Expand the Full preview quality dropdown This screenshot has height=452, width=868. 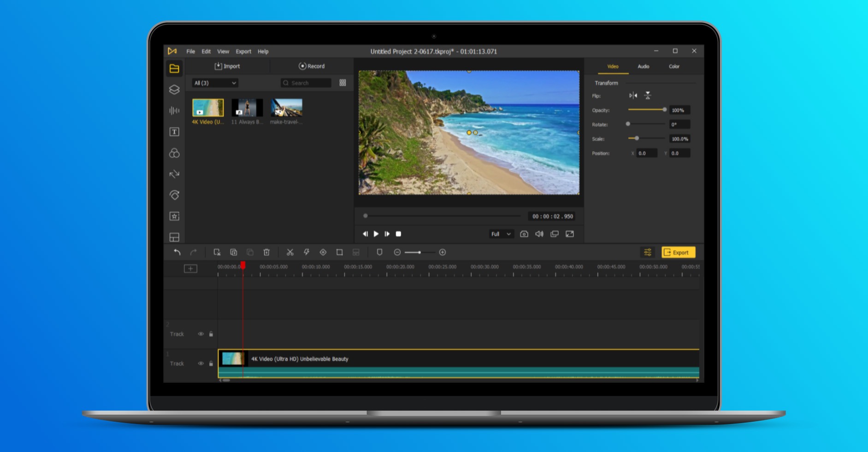click(501, 234)
